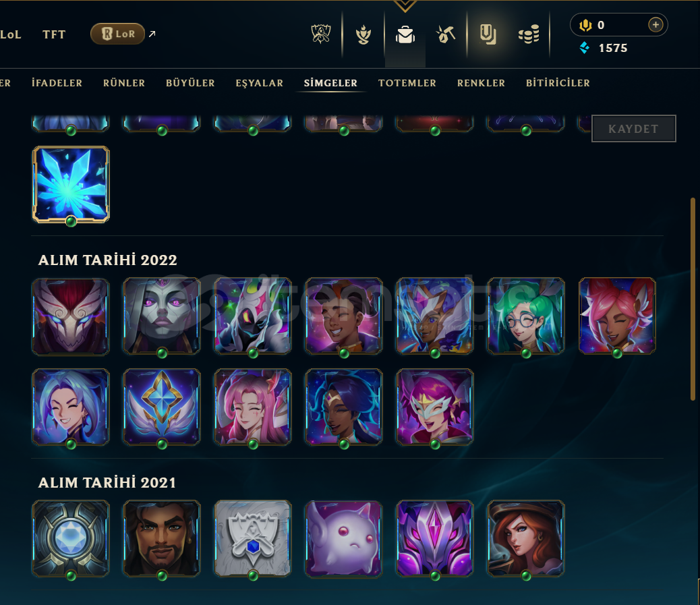This screenshot has width=700, height=605.
Task: Open the crafting hammer loot icon
Action: (x=446, y=34)
